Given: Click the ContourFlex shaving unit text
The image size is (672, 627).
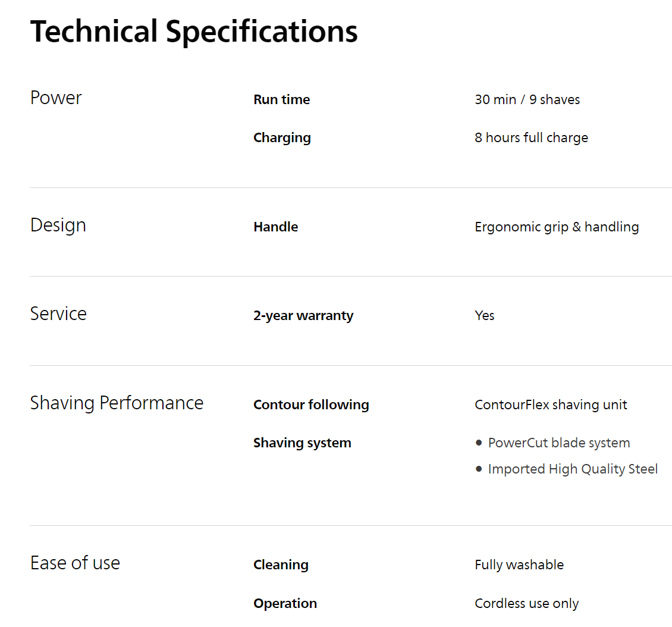Looking at the screenshot, I should click(x=551, y=405).
